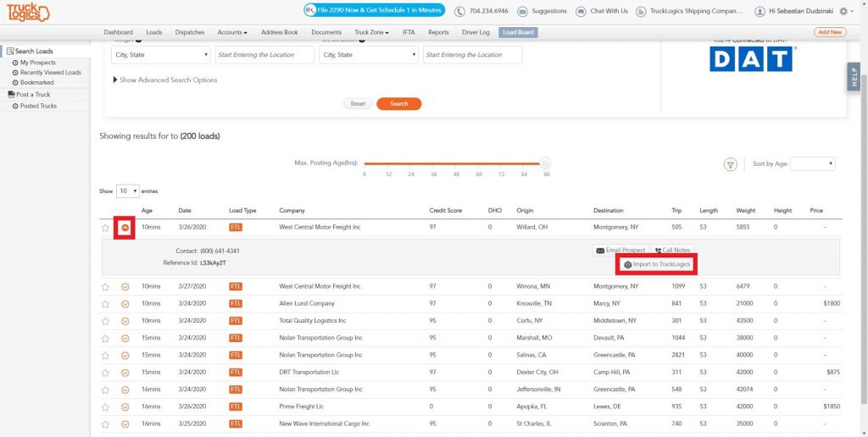
Task: Open the Driver Log tab
Action: coord(476,33)
